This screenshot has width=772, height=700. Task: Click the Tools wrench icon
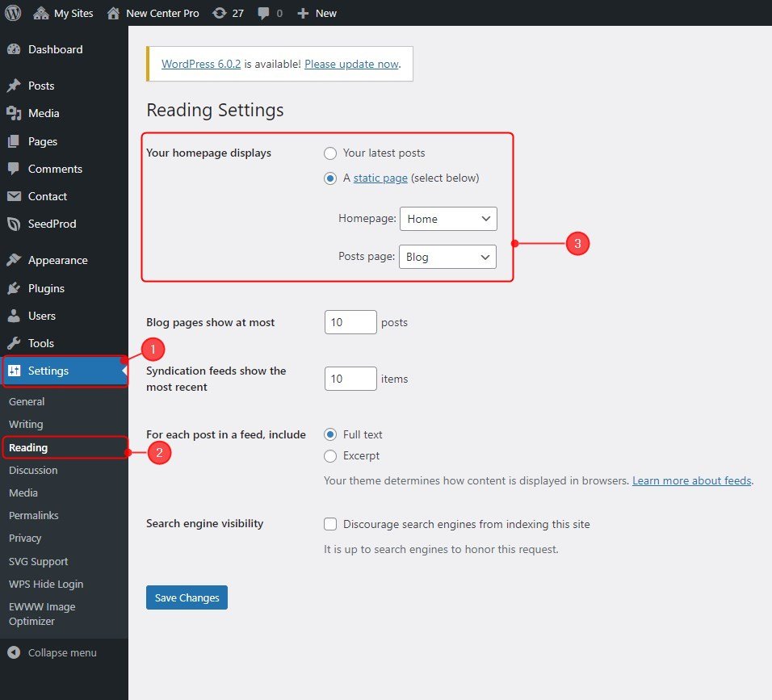click(x=14, y=343)
